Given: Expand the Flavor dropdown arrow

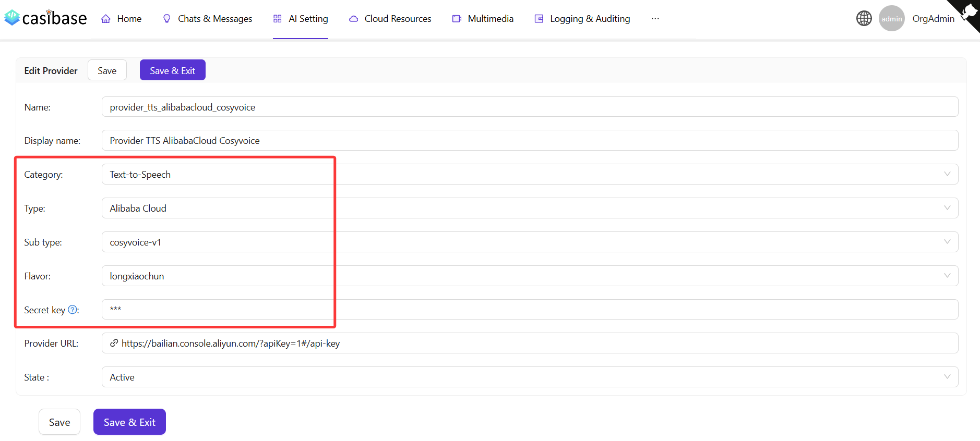Looking at the screenshot, I should [947, 276].
